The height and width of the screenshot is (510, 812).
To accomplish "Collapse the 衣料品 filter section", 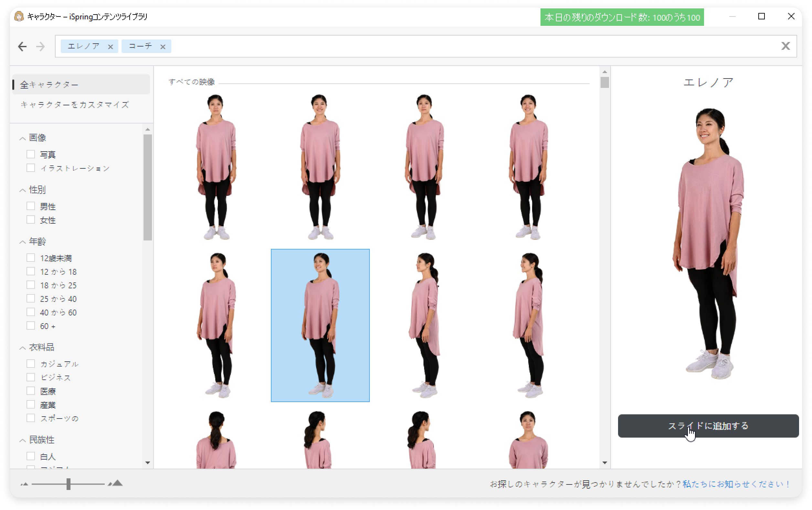I will coord(23,348).
